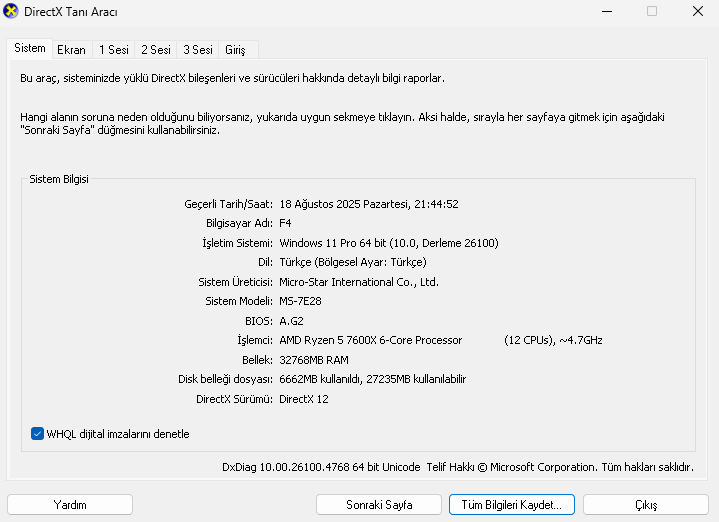Close the DirectX Tanı Aracı window
Image resolution: width=719 pixels, height=522 pixels.
click(x=697, y=11)
